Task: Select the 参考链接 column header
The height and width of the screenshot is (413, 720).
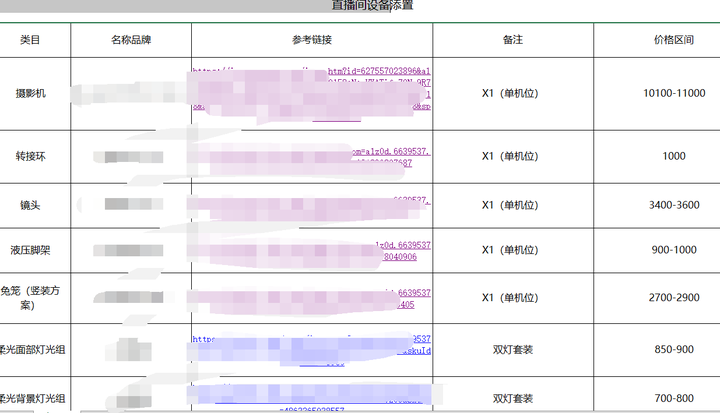Action: click(312, 40)
